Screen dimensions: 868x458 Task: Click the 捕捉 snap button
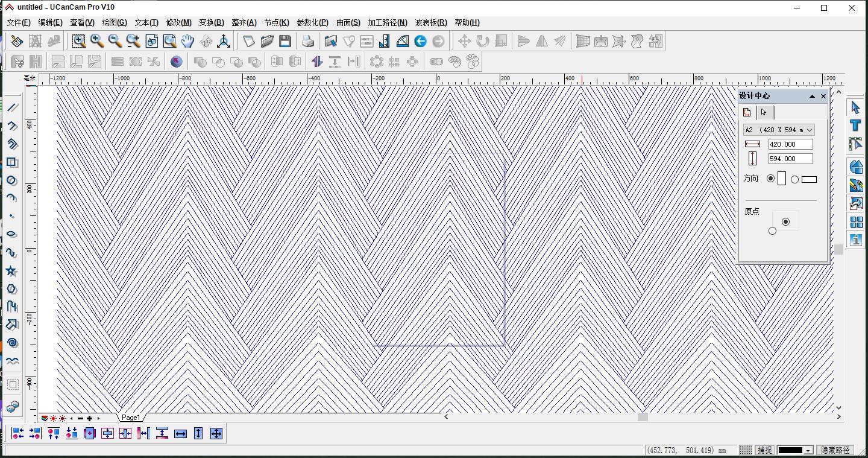click(x=765, y=450)
